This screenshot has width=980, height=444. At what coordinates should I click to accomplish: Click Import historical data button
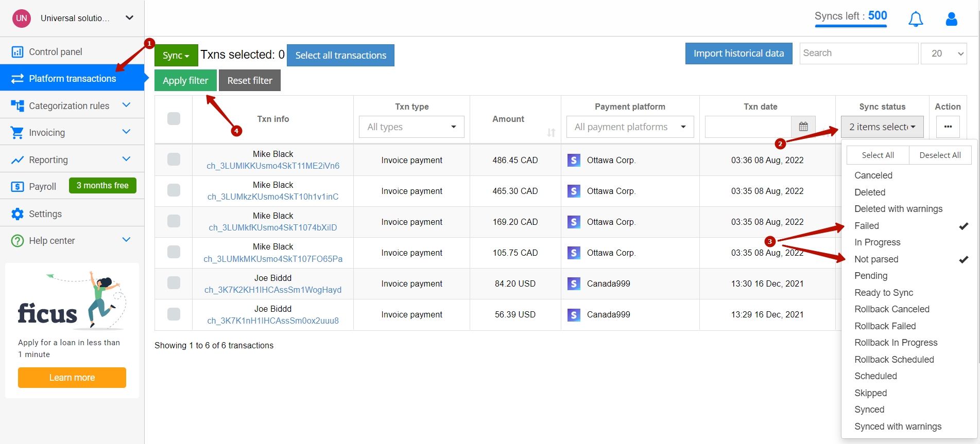coord(738,54)
